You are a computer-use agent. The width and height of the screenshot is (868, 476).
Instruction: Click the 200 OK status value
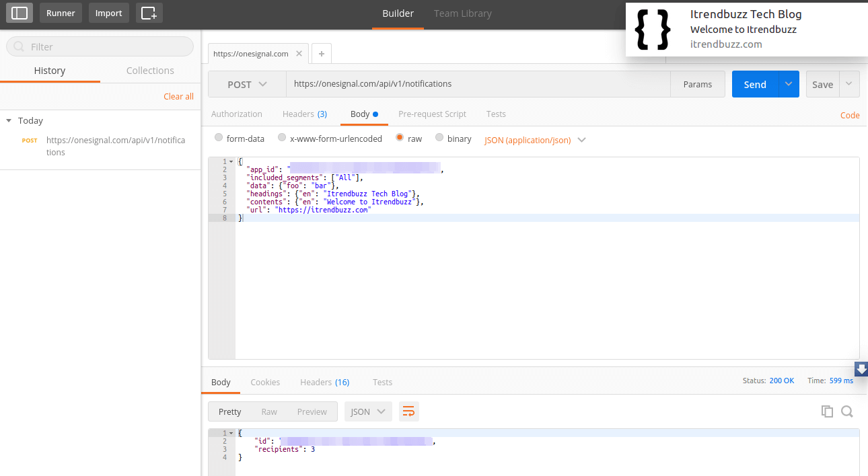(x=782, y=381)
